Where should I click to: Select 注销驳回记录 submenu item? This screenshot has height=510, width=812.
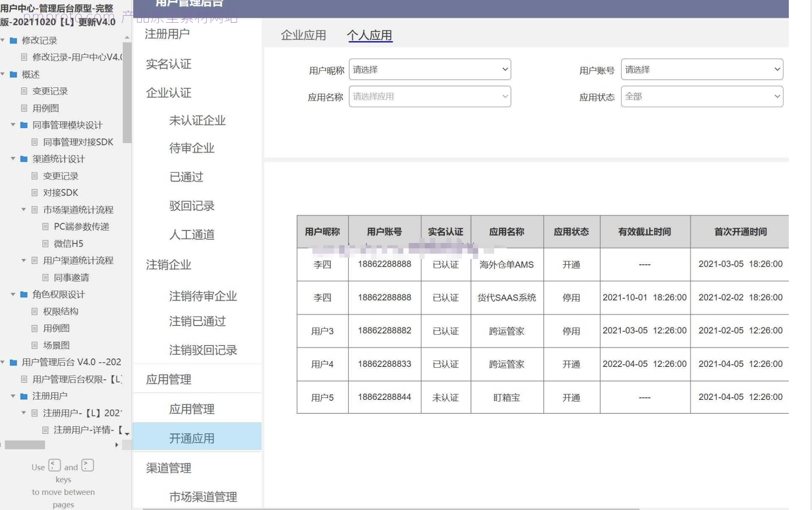point(203,350)
